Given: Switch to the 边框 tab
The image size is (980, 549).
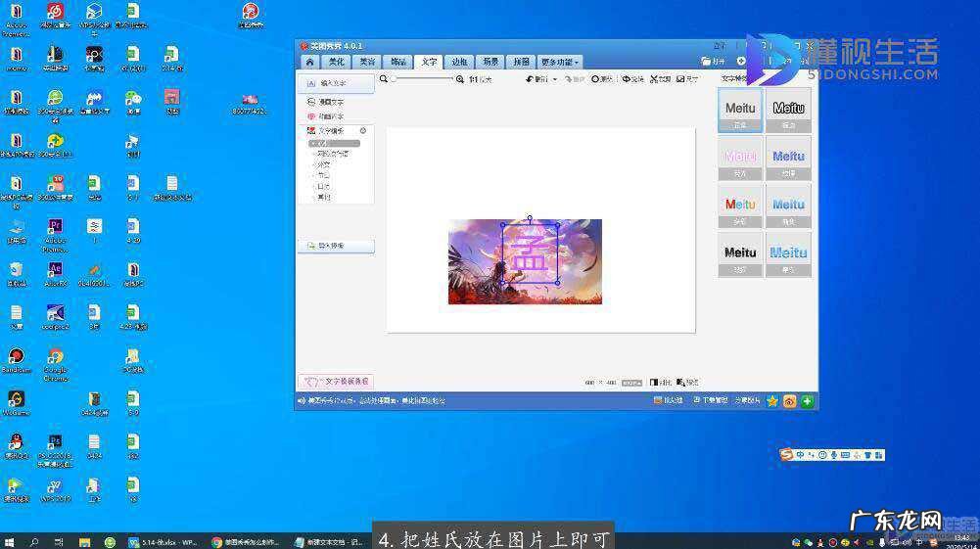Looking at the screenshot, I should [459, 62].
